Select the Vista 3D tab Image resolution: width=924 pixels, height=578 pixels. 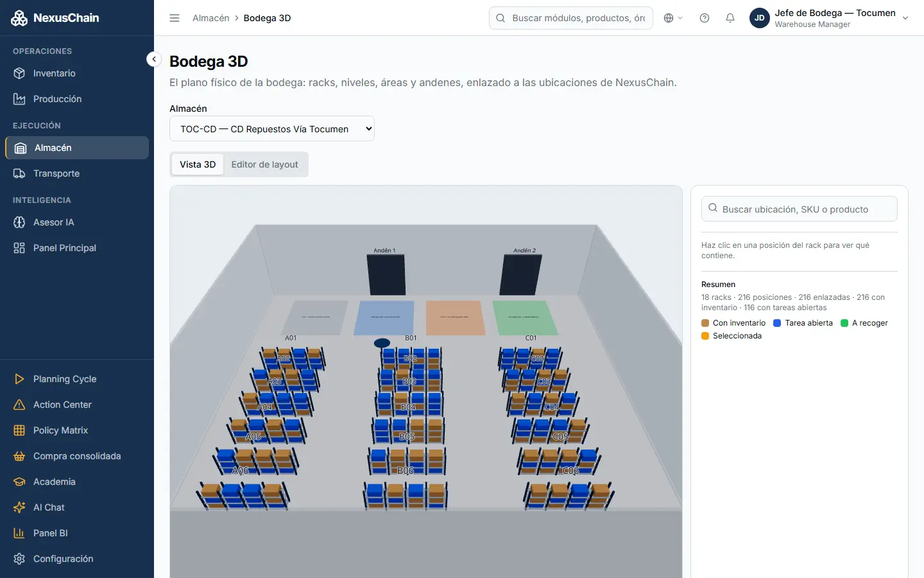[198, 164]
